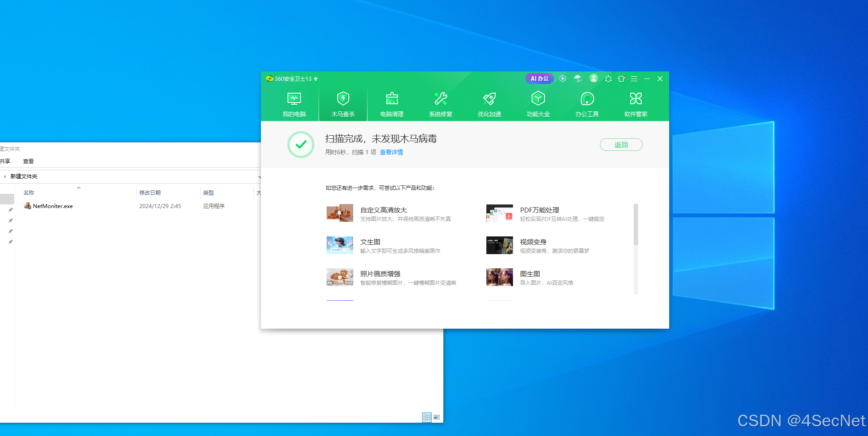Screen dimensions: 868x436
Task: Switch Explorer to large icons view
Action: coord(437,417)
